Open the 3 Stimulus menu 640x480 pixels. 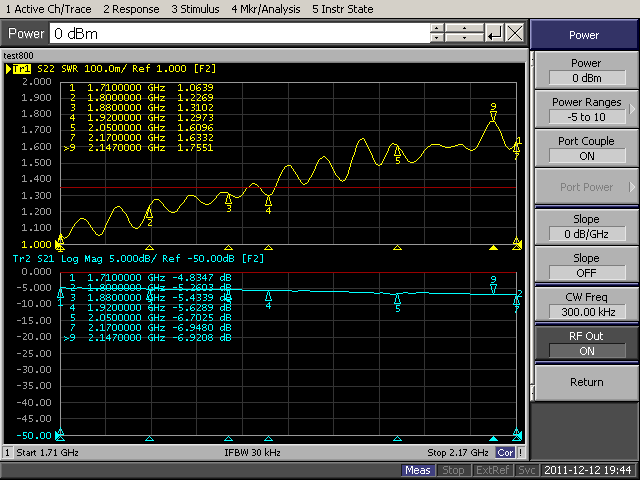coord(195,9)
